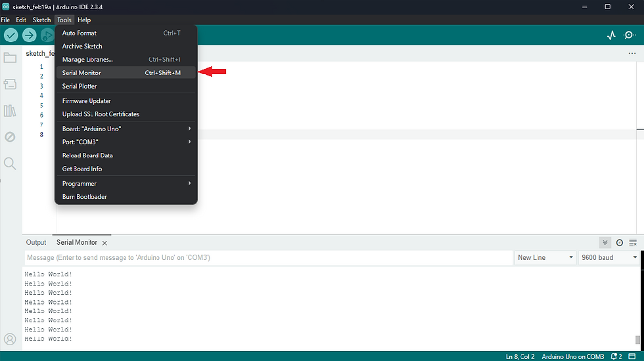Start the Debug button in the toolbar
This screenshot has width=644, height=361.
click(x=47, y=35)
